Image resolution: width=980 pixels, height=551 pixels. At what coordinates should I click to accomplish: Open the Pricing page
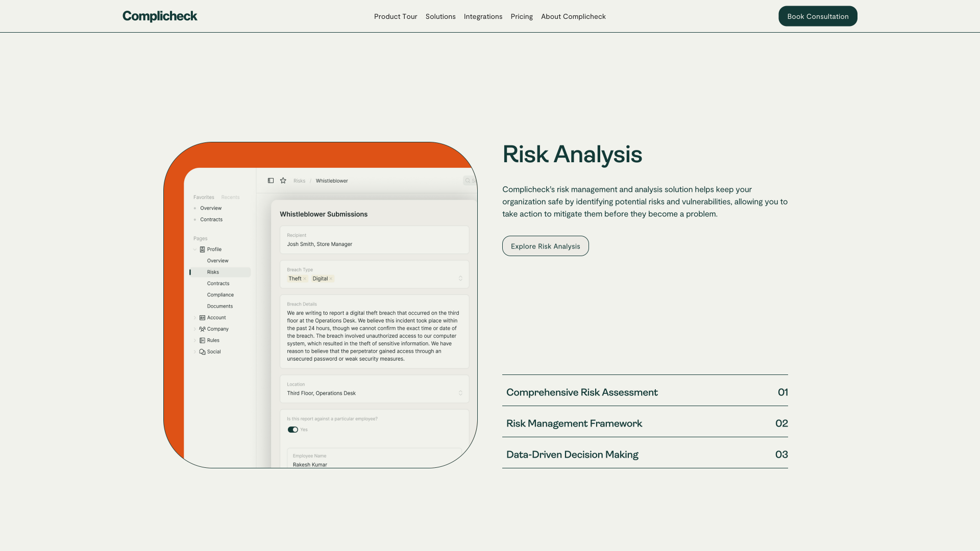click(x=522, y=16)
